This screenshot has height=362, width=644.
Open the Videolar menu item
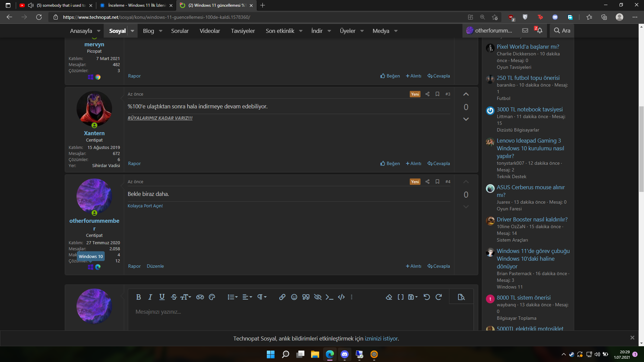[210, 31]
